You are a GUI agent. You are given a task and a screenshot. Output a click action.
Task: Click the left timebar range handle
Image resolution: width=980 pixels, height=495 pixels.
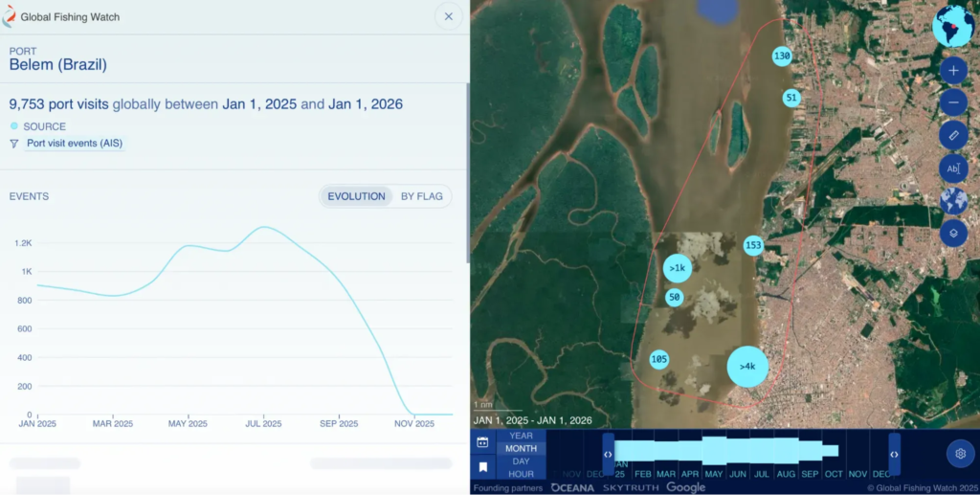point(608,455)
